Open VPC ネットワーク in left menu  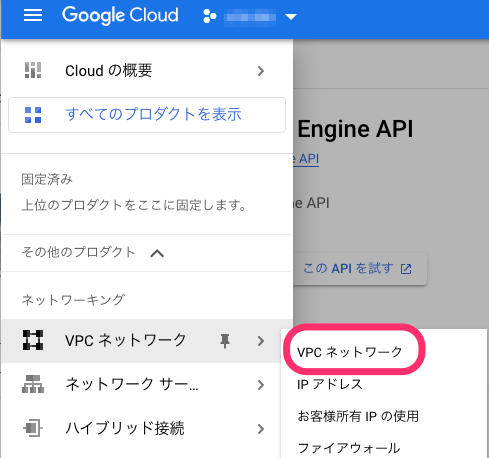click(x=147, y=341)
